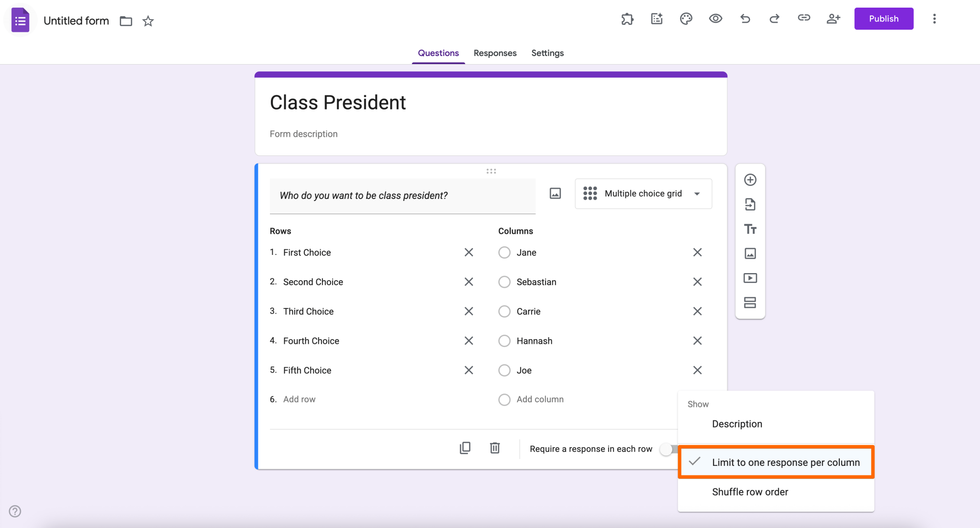Add a title and description block
Image resolution: width=980 pixels, height=528 pixels.
click(x=750, y=229)
